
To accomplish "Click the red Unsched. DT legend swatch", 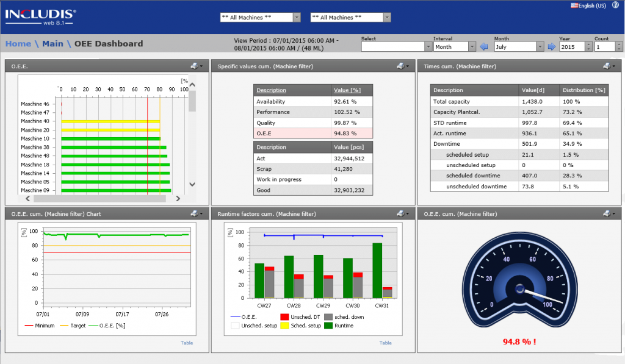I will (284, 317).
